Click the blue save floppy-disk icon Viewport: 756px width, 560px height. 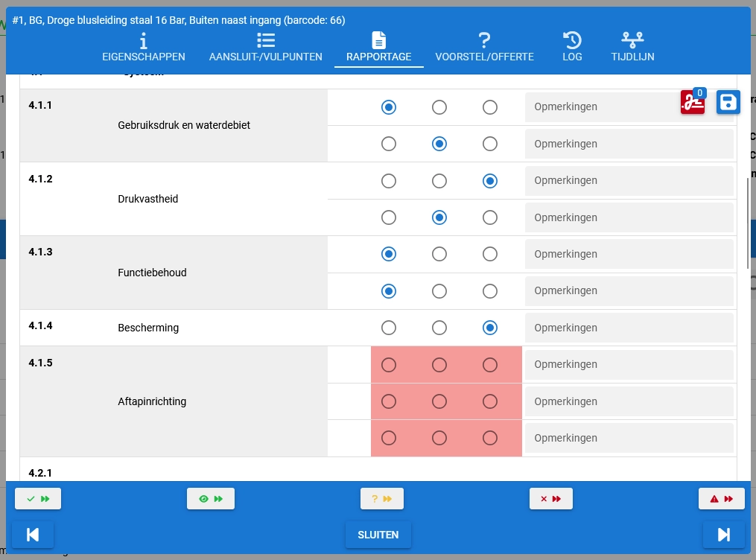pyautogui.click(x=728, y=102)
